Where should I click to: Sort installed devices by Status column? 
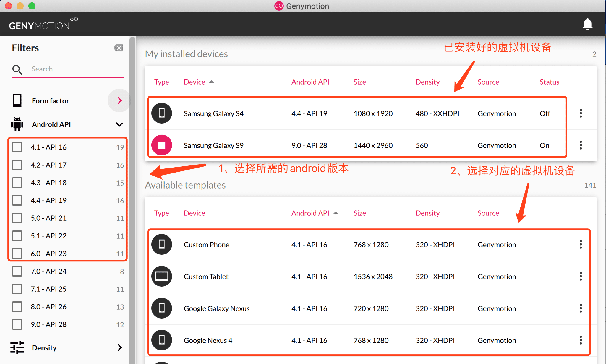pyautogui.click(x=549, y=82)
